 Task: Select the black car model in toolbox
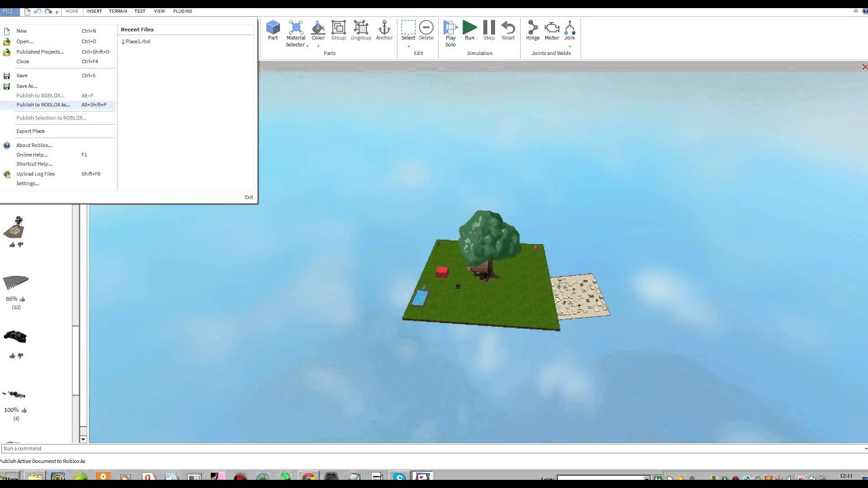(x=15, y=337)
